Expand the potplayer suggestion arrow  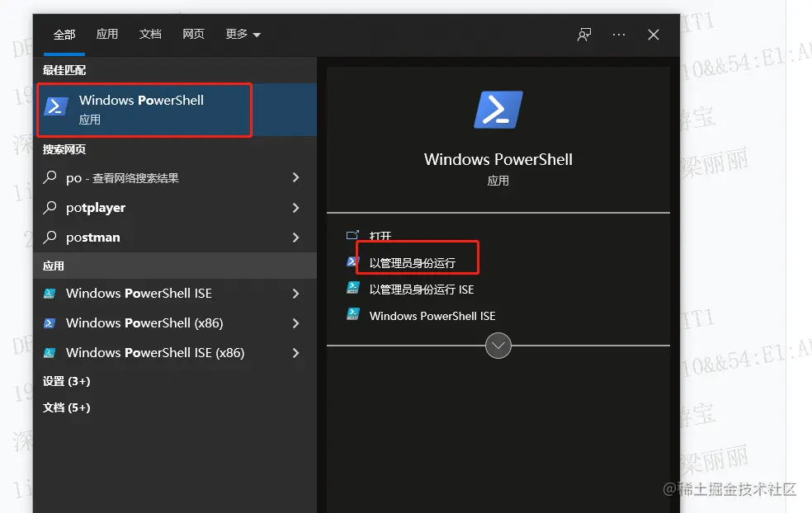pyautogui.click(x=295, y=208)
